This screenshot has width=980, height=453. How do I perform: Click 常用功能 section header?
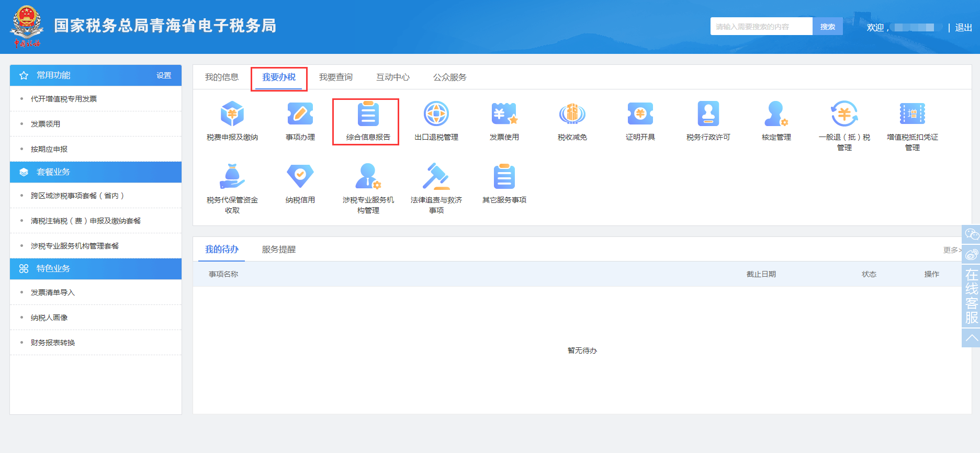coord(96,75)
